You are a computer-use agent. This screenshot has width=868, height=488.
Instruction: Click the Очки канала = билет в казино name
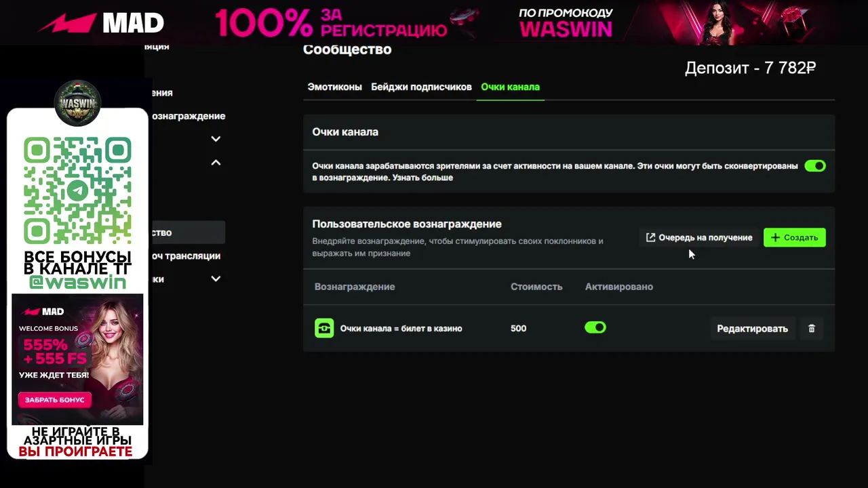coord(401,328)
